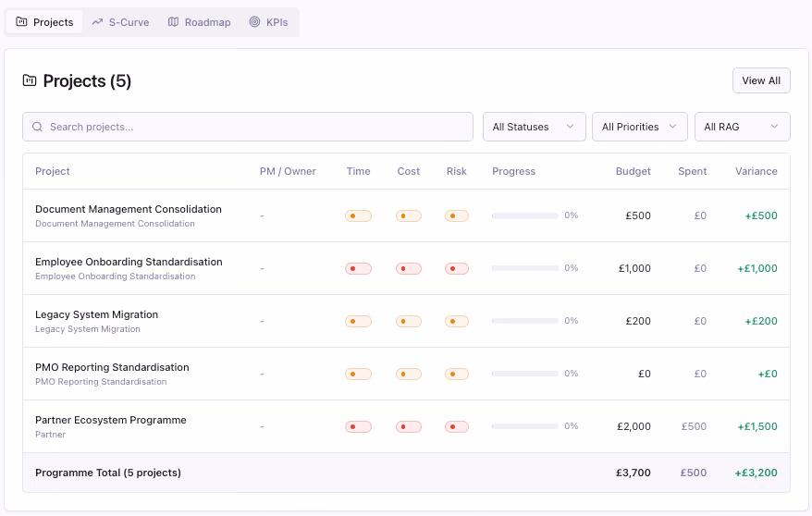Open the All Priorities dropdown
Viewport: 812px width, 516px height.
[x=640, y=127]
